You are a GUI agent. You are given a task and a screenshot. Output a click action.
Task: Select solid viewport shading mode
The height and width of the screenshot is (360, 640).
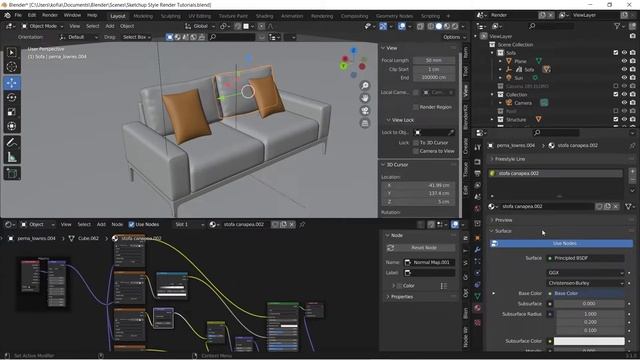point(438,26)
